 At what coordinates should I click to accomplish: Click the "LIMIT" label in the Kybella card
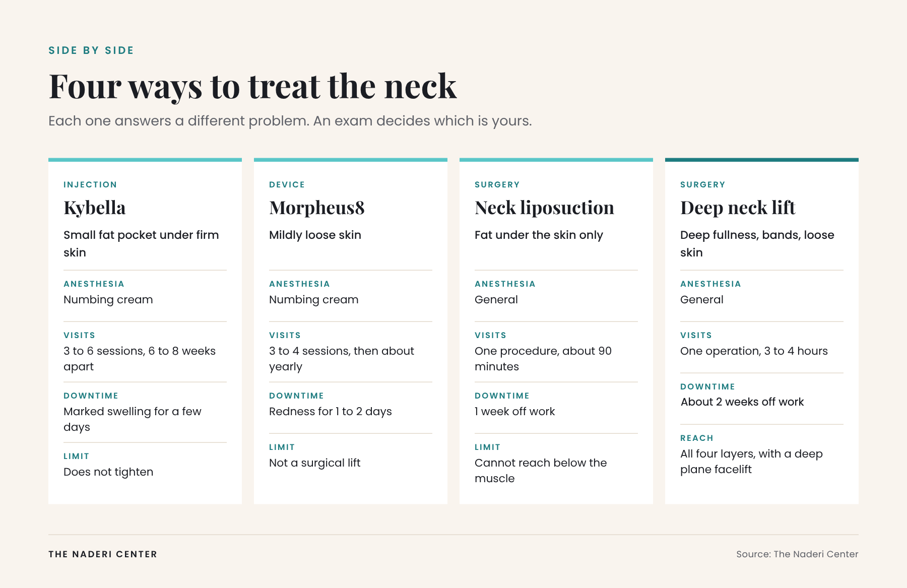click(x=77, y=456)
